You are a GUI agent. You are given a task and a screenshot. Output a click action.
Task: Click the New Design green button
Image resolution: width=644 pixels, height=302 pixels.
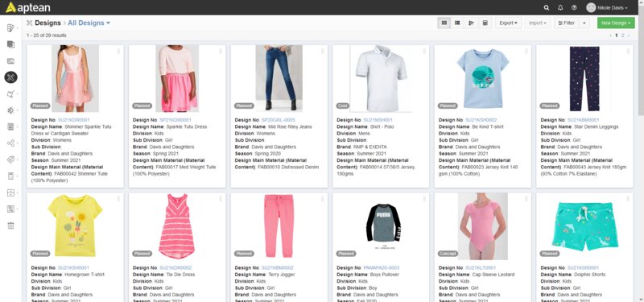616,23
